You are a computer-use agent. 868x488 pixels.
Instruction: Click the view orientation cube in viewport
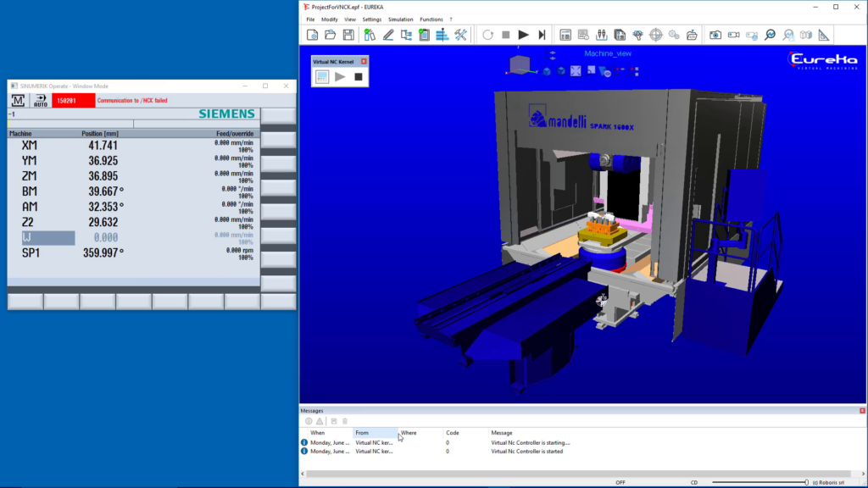coord(520,64)
